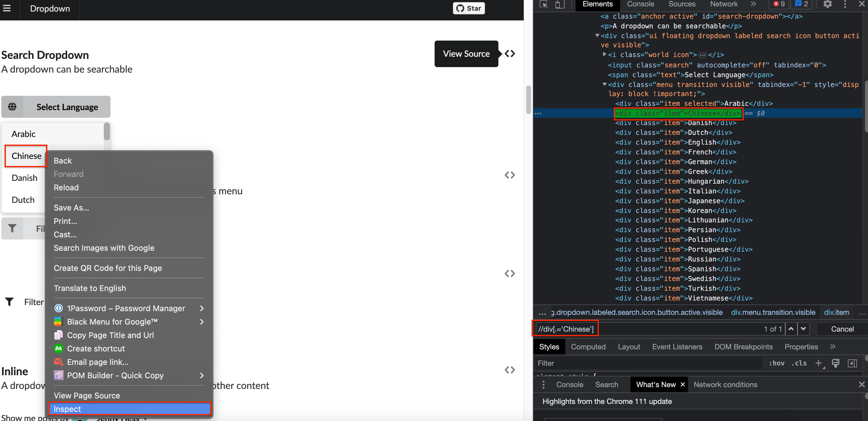The height and width of the screenshot is (421, 868).
Task: Select Inspect from the context menu
Action: [x=67, y=408]
